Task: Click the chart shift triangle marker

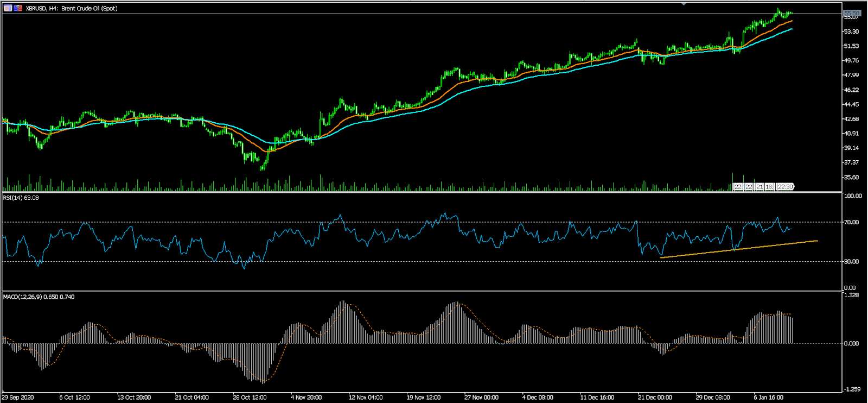Action: tap(684, 4)
